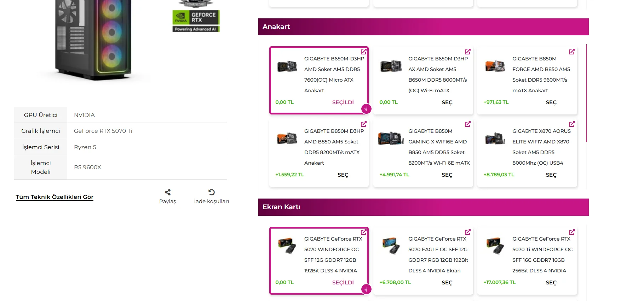
Task: Click the B650M-D3HP motherboard thumbnail
Action: point(287,66)
